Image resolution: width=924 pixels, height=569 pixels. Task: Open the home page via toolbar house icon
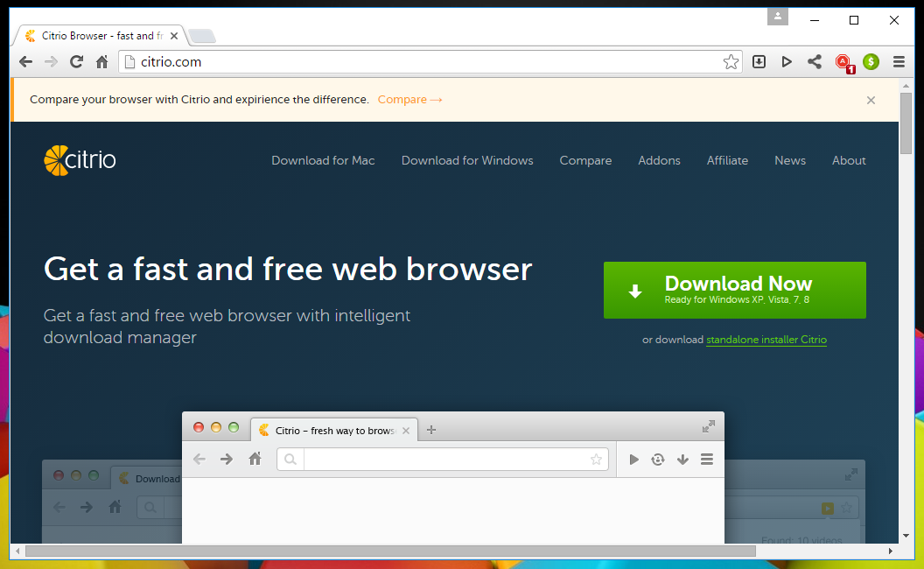point(102,62)
